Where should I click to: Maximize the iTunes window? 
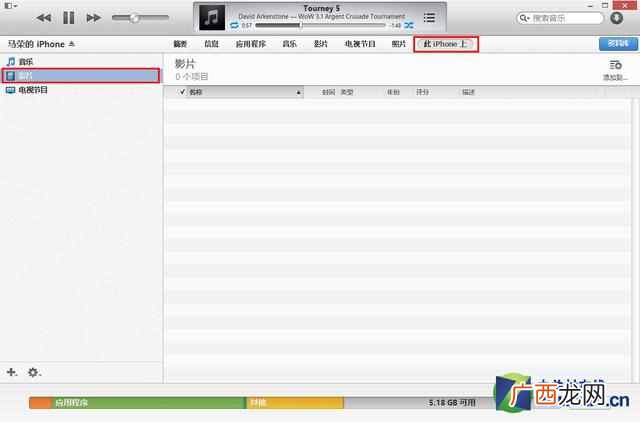point(605,5)
